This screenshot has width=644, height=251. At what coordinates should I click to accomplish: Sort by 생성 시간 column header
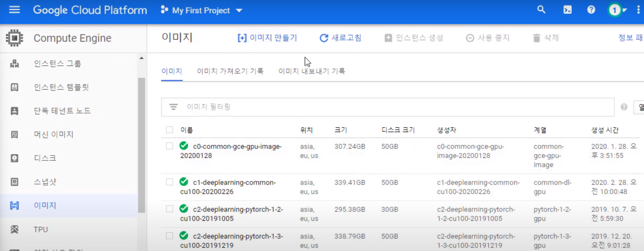[x=605, y=130]
